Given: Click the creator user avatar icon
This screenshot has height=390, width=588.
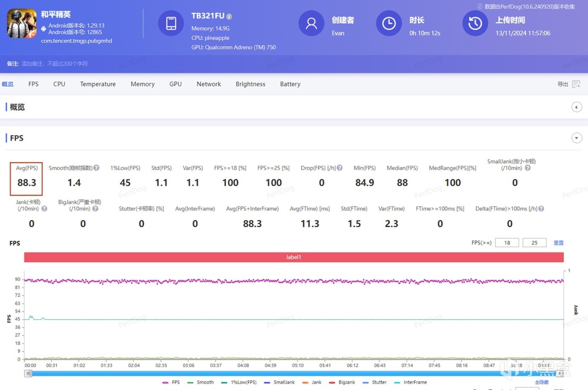Looking at the screenshot, I should (x=311, y=23).
